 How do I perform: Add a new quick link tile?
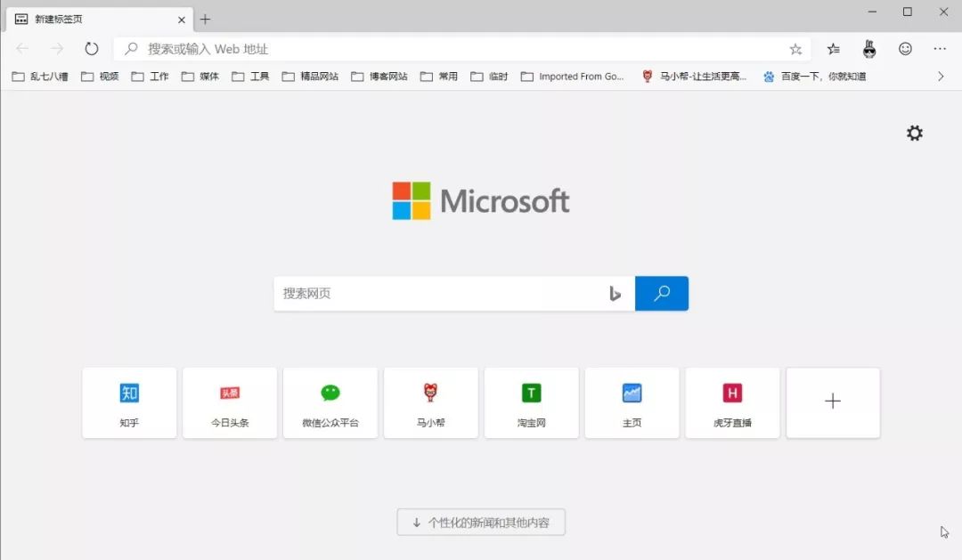[833, 403]
